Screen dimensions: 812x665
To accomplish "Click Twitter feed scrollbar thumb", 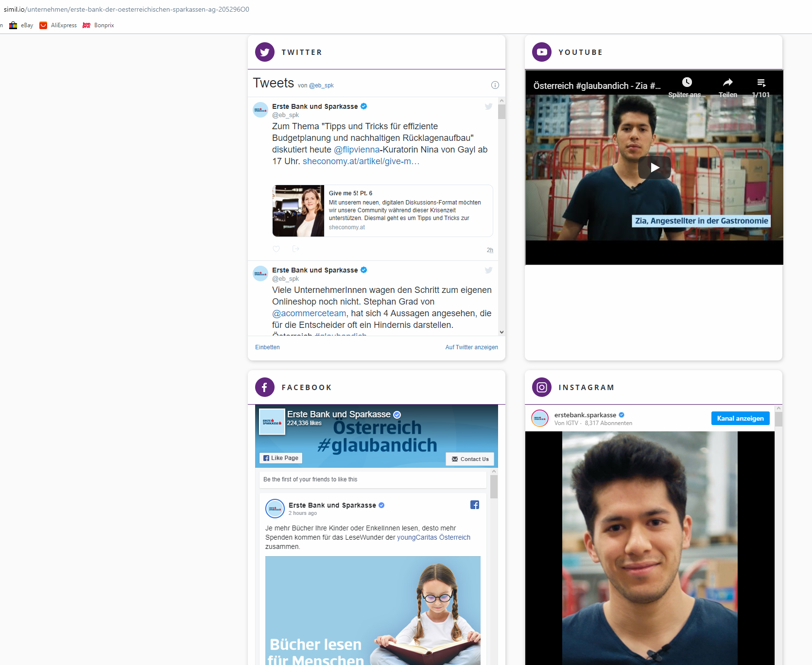I will (x=501, y=112).
